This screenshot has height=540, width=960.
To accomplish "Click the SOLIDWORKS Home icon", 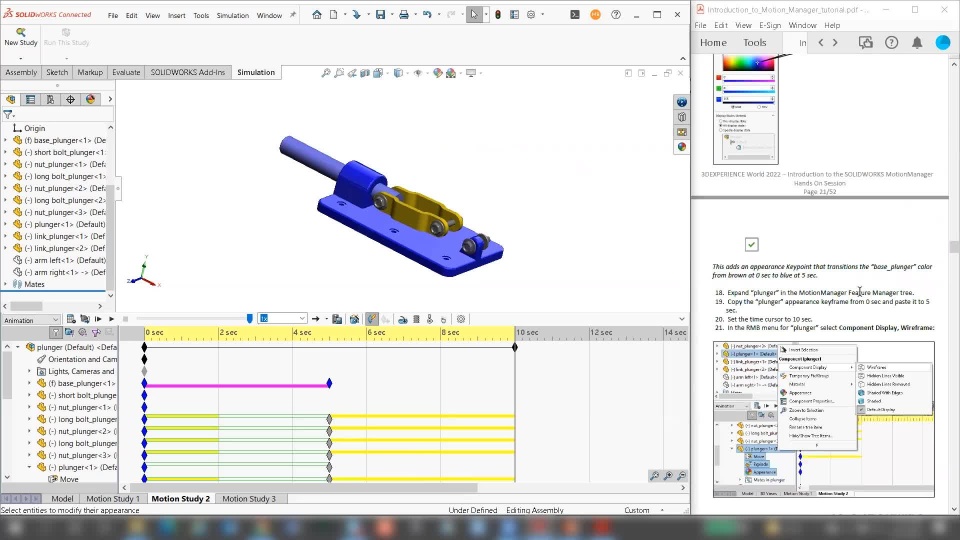I will pyautogui.click(x=317, y=15).
